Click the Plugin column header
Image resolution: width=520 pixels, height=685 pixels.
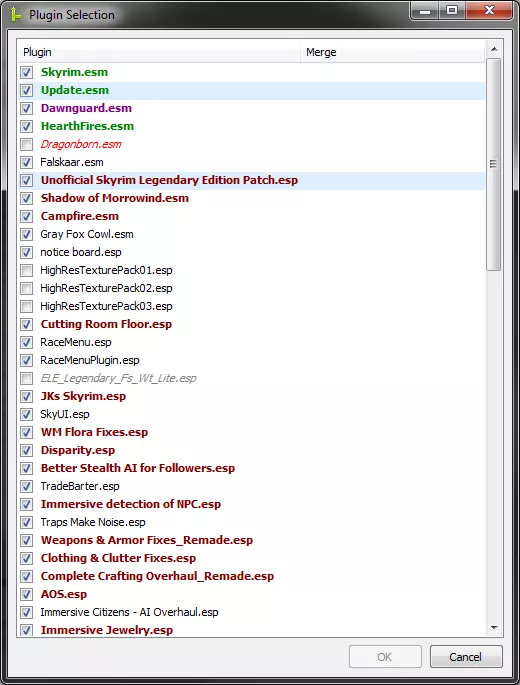pyautogui.click(x=159, y=52)
